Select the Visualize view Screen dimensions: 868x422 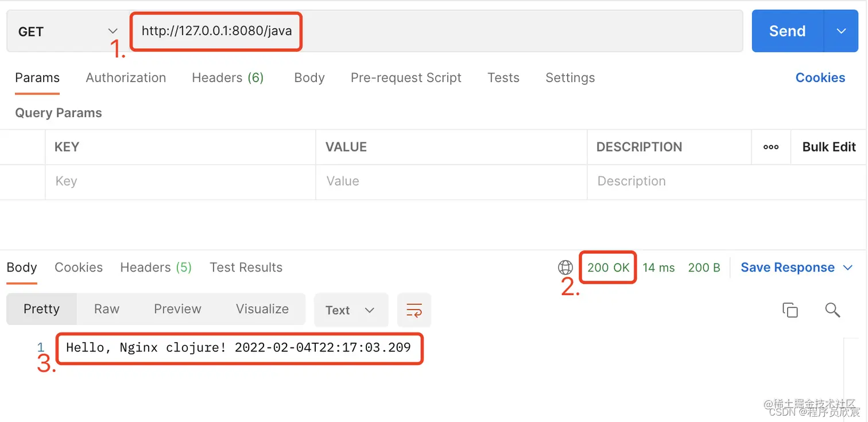262,309
